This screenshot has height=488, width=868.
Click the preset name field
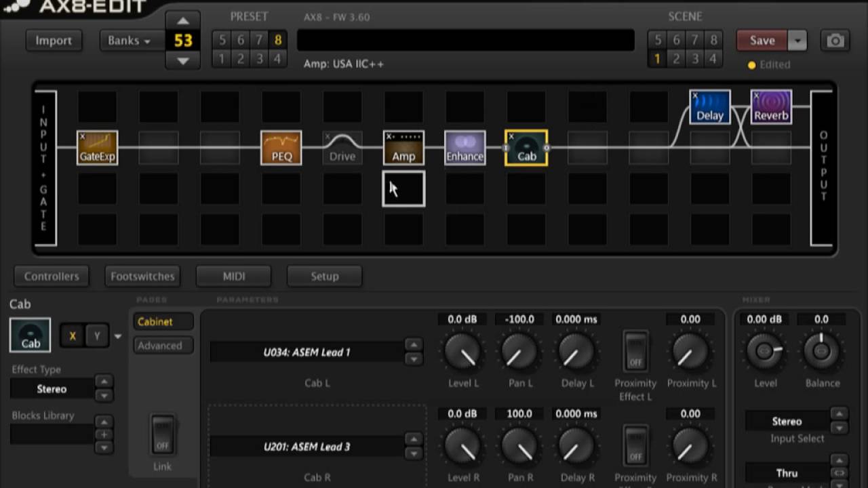[466, 40]
